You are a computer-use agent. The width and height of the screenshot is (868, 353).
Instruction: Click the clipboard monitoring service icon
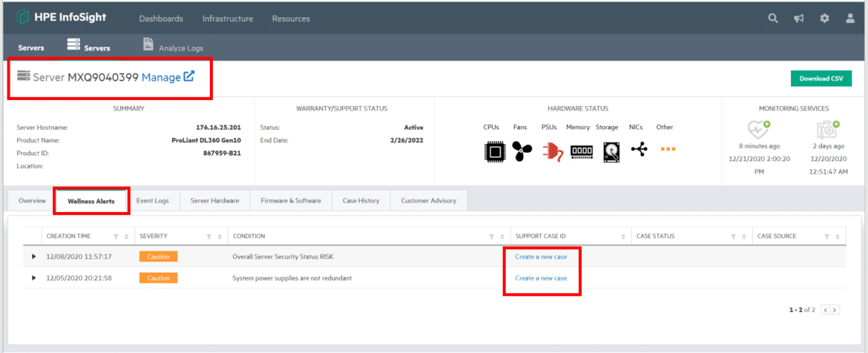tap(828, 130)
